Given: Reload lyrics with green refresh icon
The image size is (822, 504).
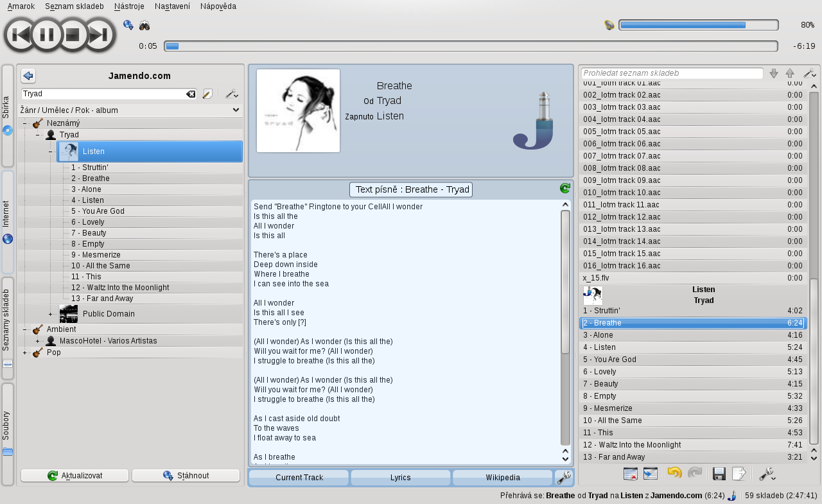Looking at the screenshot, I should coord(565,188).
